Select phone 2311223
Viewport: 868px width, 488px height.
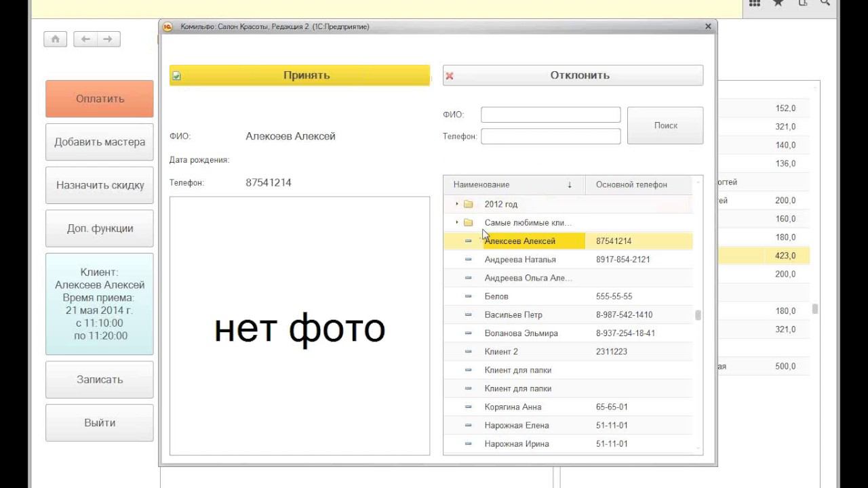(612, 352)
